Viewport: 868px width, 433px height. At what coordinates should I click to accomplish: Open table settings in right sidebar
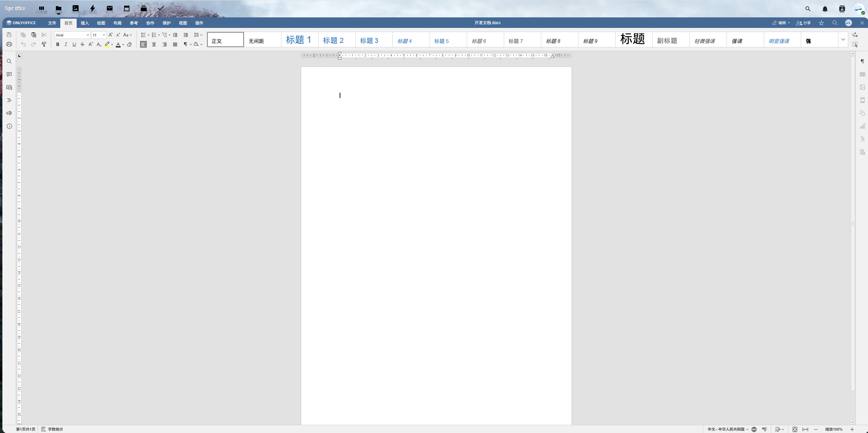pyautogui.click(x=862, y=75)
